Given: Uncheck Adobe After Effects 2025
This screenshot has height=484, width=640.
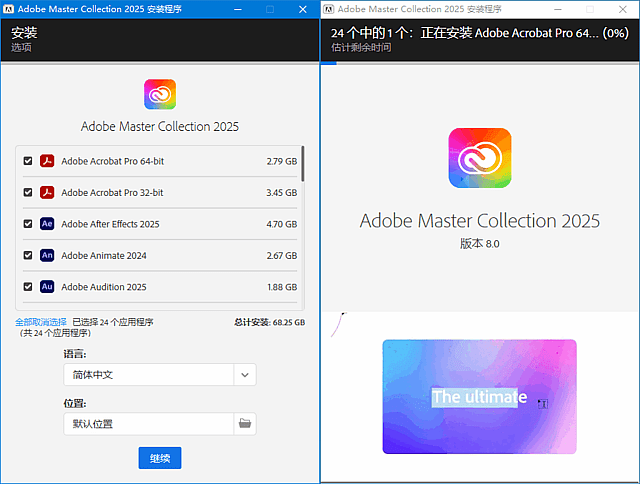Looking at the screenshot, I should pyautogui.click(x=28, y=224).
